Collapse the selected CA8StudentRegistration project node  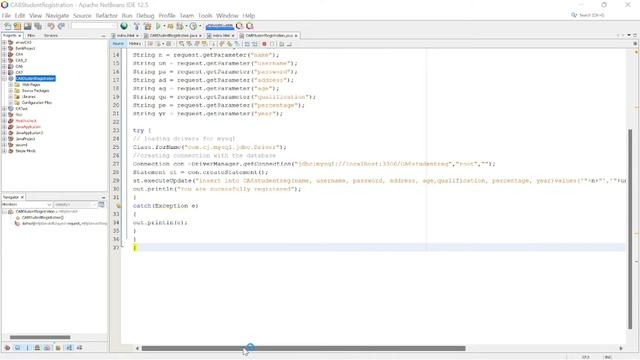[x=4, y=78]
